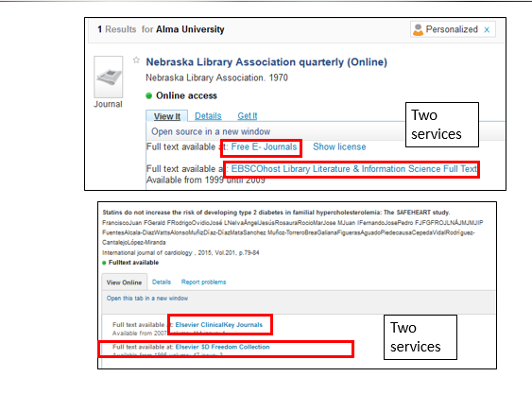
Task: Dismiss Personalized with the x icon
Action: [487, 30]
